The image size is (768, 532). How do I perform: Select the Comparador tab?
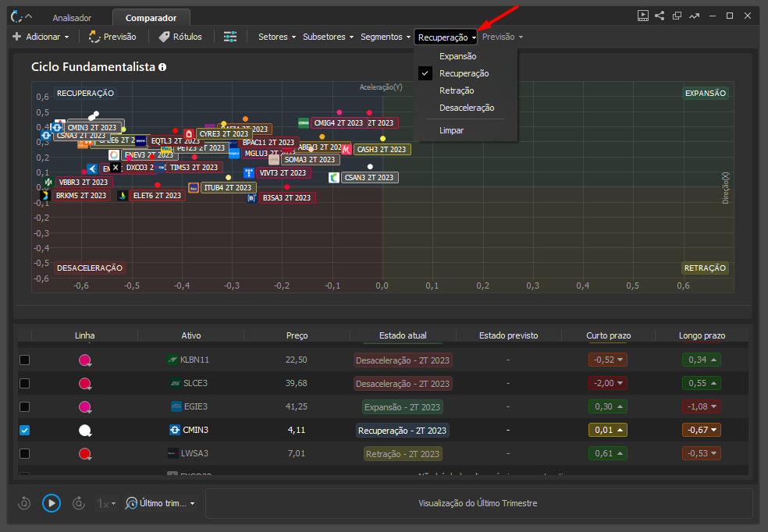tap(151, 18)
